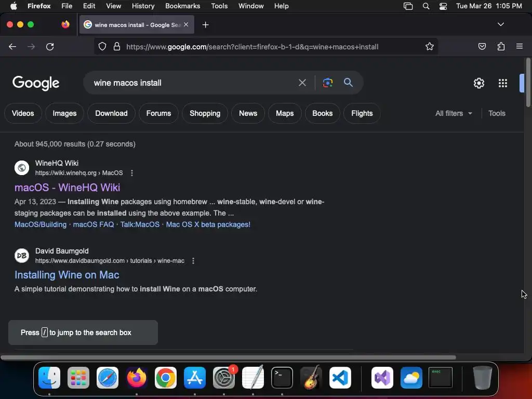Open Spotlight search in menu bar
The width and height of the screenshot is (532, 399).
426,6
